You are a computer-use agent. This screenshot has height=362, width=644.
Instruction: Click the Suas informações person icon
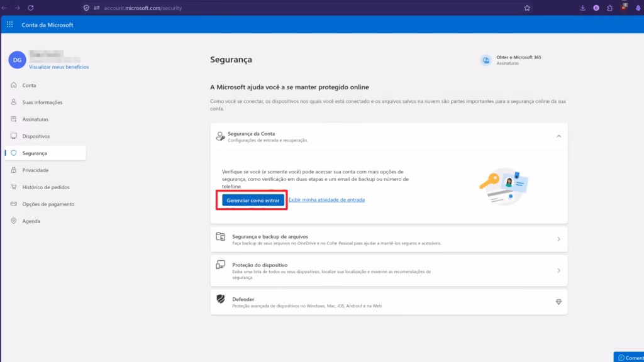click(x=14, y=102)
